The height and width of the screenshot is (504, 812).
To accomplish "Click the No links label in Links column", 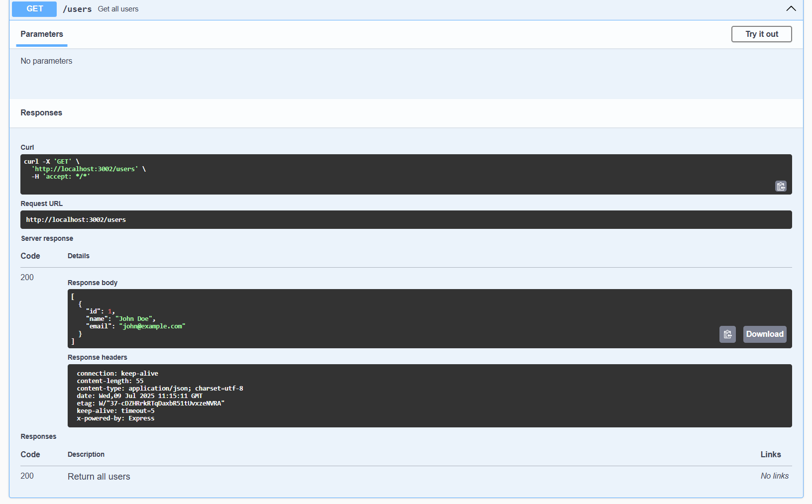I will pyautogui.click(x=774, y=476).
